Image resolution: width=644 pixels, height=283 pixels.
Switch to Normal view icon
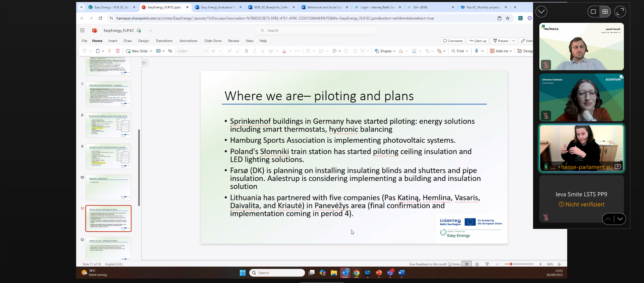467,264
